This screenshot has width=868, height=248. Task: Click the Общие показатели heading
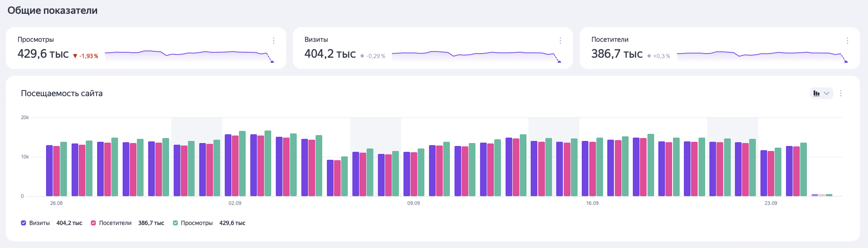[52, 10]
